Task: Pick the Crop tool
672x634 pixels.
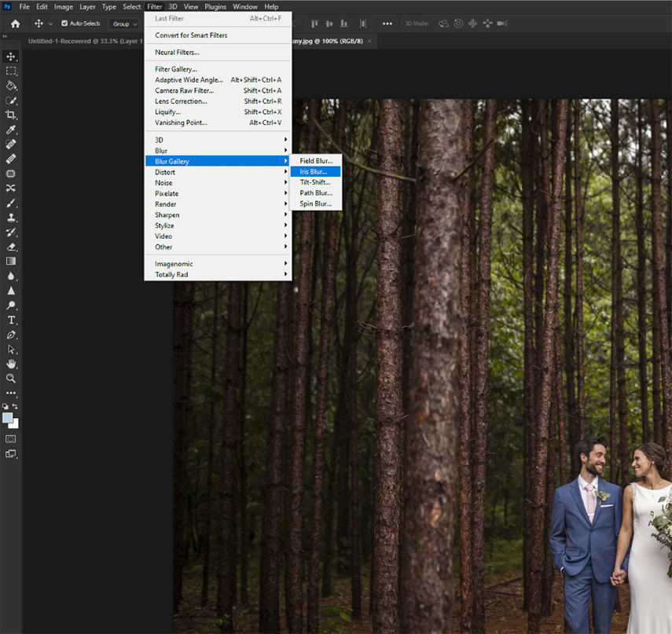Action: (11, 115)
